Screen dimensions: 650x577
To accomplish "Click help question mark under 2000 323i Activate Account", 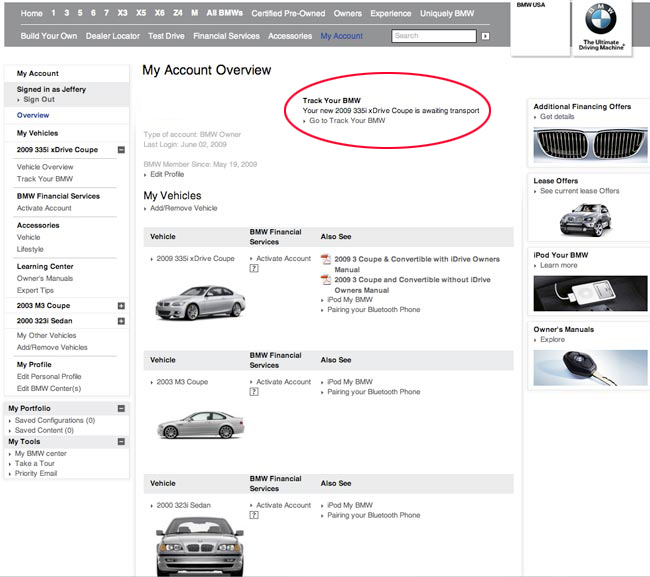I will [x=254, y=515].
